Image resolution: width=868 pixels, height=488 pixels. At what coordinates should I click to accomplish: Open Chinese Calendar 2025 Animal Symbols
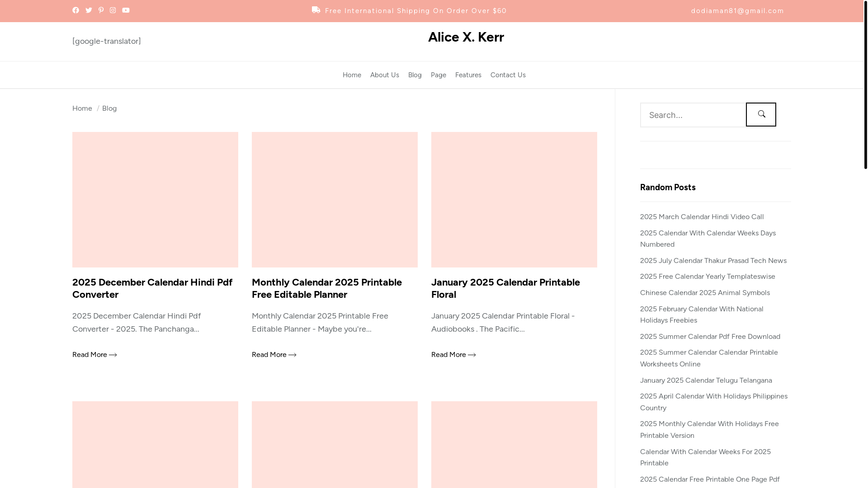[705, 293]
